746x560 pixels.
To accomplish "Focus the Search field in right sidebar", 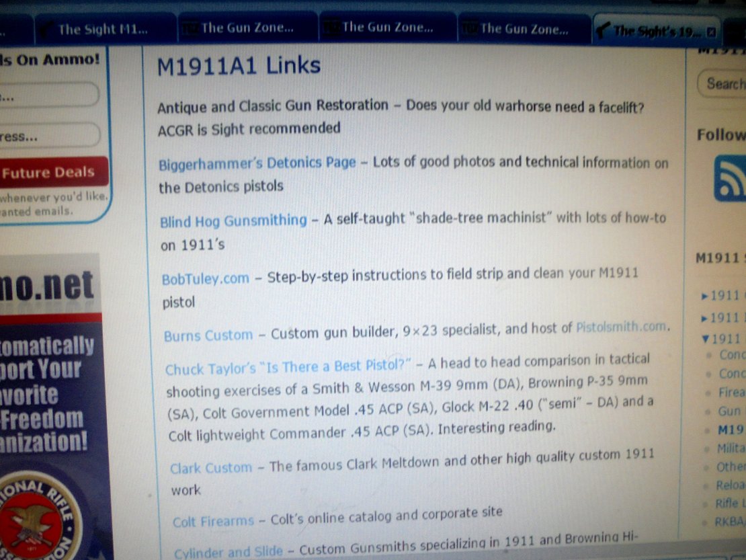I will 722,84.
